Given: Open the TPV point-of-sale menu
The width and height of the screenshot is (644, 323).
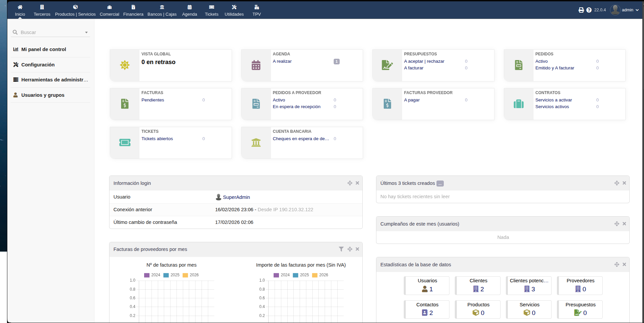Looking at the screenshot, I should point(257,10).
